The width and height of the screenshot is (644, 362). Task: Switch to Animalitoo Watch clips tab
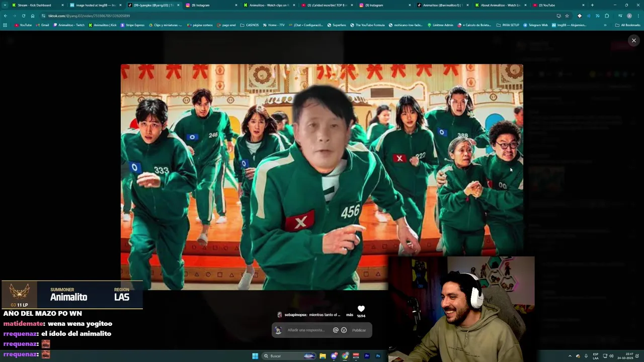click(x=269, y=5)
